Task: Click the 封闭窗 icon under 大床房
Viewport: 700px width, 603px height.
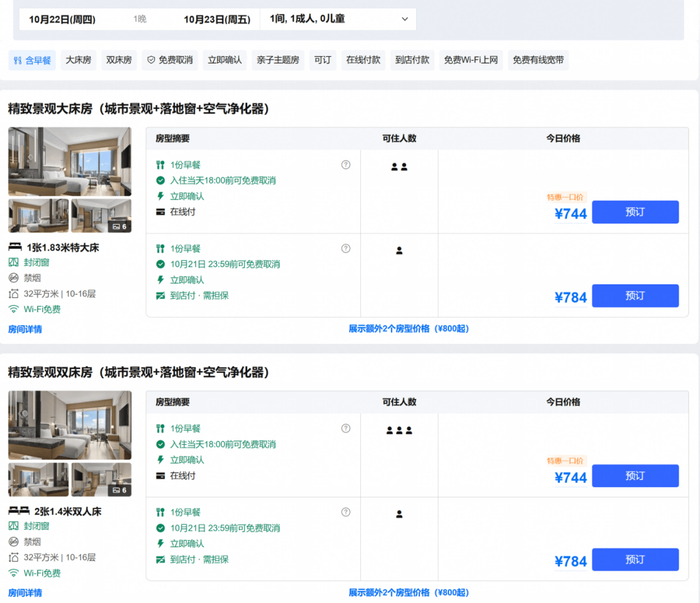Action: 14,262
